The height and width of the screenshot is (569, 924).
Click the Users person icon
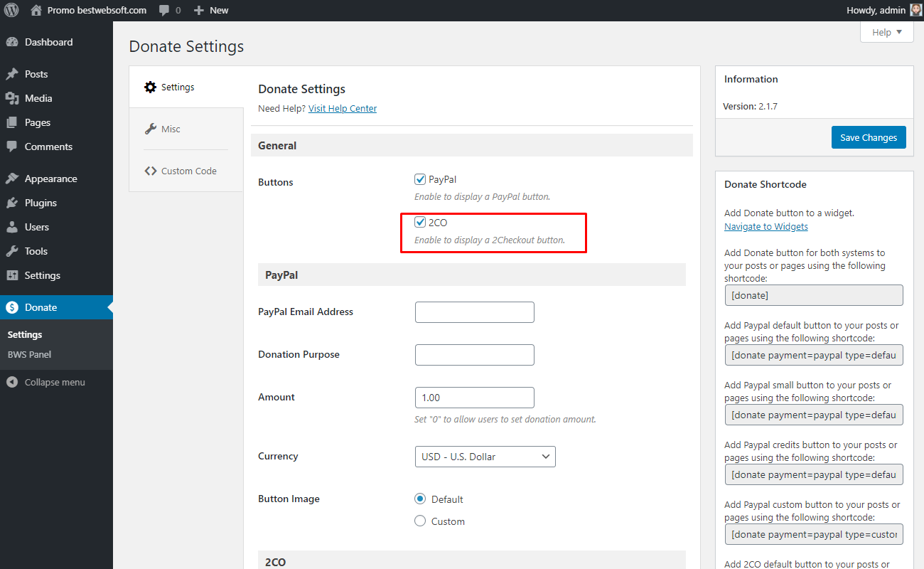[12, 227]
